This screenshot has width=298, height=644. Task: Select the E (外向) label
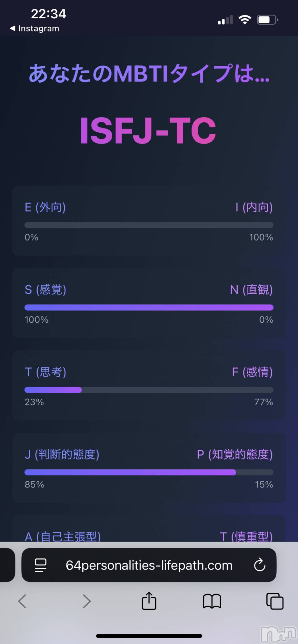click(x=45, y=208)
